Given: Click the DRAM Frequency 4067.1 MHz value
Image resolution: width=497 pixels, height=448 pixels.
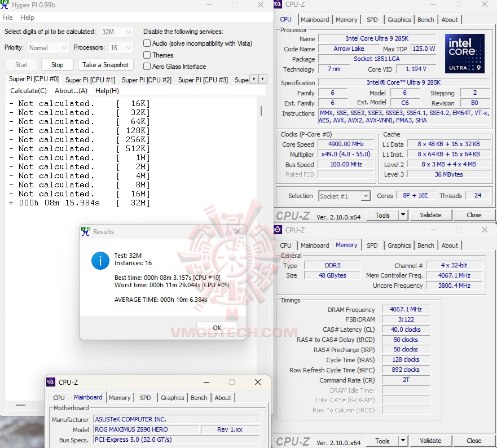Looking at the screenshot, I should [x=406, y=309].
